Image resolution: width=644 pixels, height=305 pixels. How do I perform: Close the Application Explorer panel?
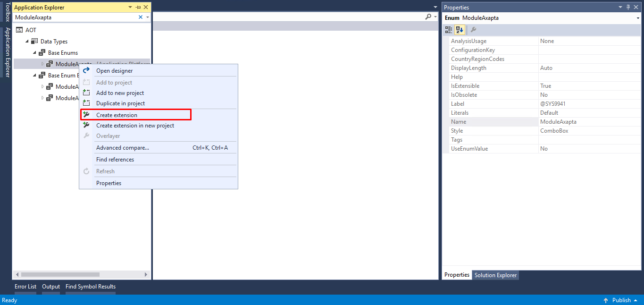coord(146,7)
